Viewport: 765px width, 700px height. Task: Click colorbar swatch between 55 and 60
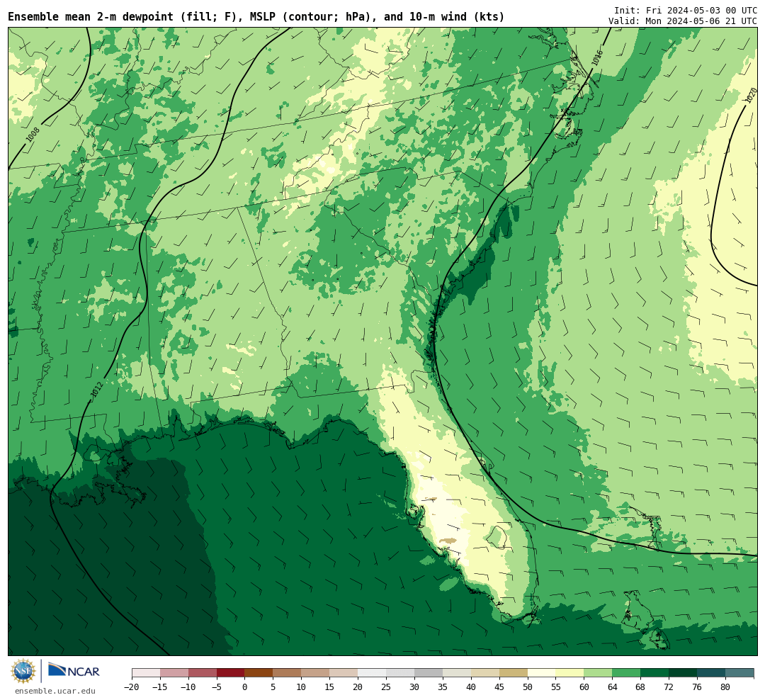(x=570, y=673)
